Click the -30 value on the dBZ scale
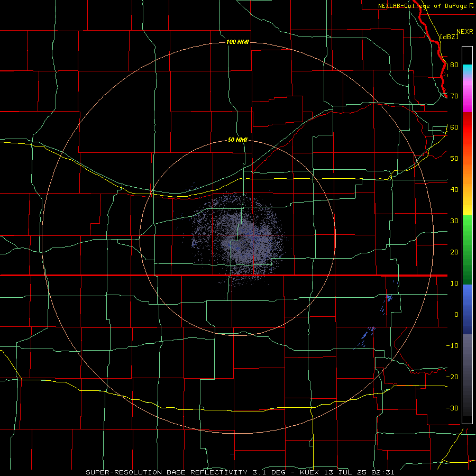The image size is (476, 476). (452, 408)
